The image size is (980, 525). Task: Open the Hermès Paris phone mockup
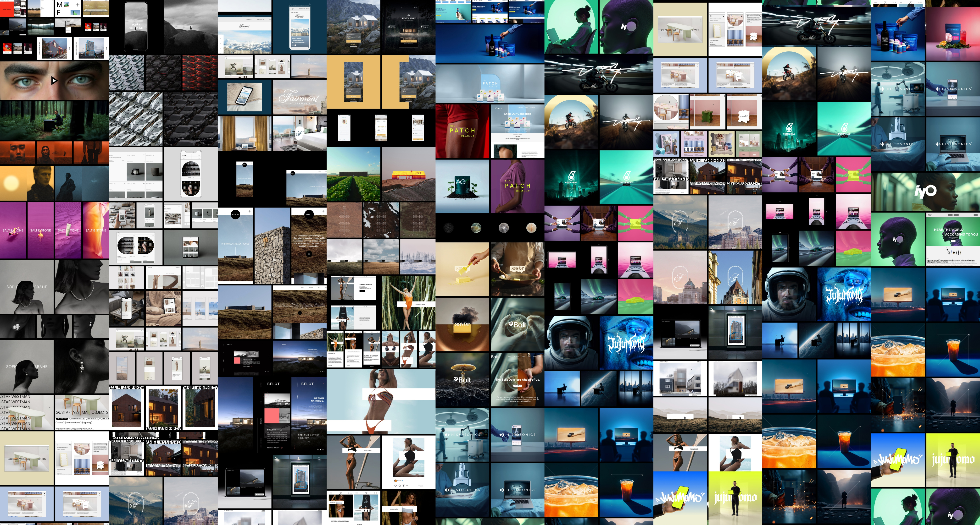click(136, 27)
